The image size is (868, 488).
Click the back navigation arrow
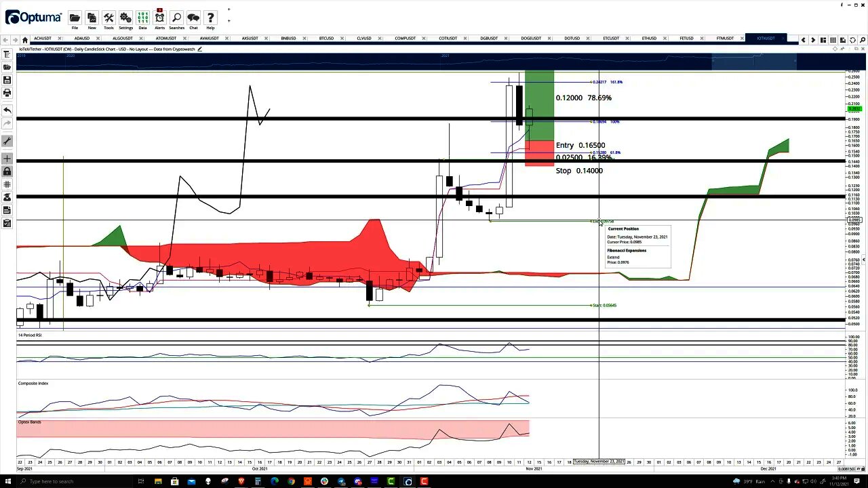click(x=6, y=39)
